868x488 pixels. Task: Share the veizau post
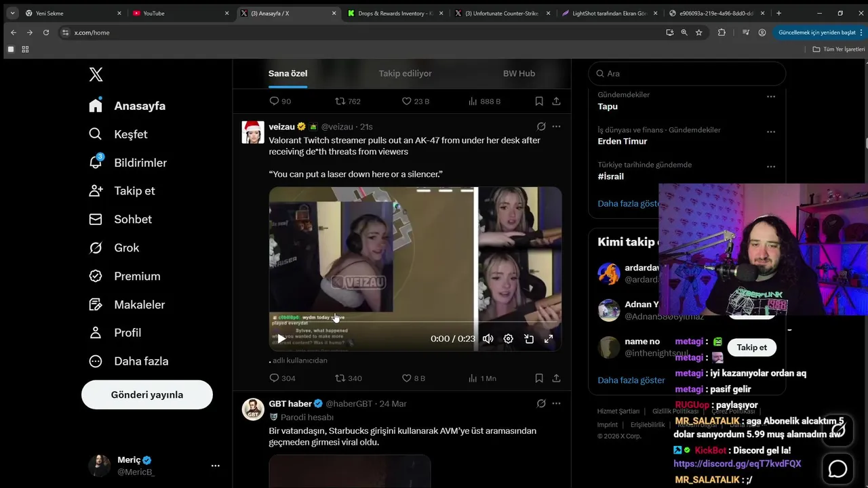click(x=556, y=378)
